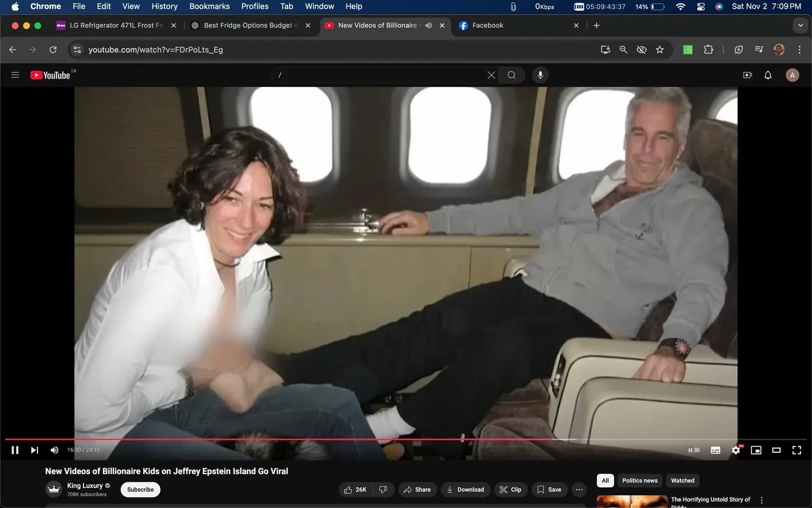The width and height of the screenshot is (812, 508).
Task: Open the playback settings gear
Action: (x=736, y=450)
